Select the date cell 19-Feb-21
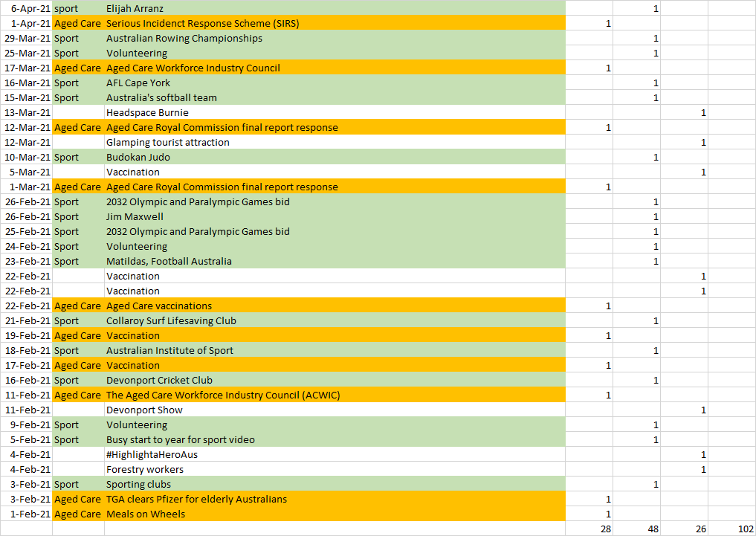The height and width of the screenshot is (536, 756). (26, 335)
